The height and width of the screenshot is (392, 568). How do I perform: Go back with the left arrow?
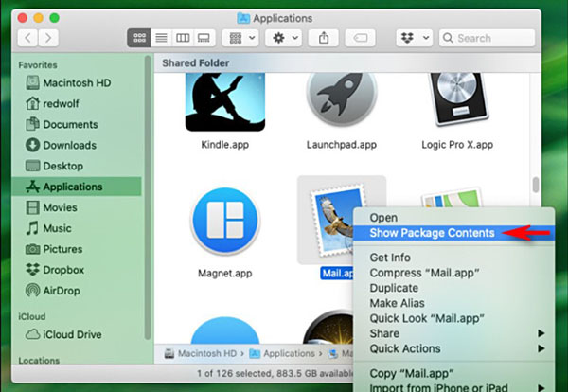27,38
